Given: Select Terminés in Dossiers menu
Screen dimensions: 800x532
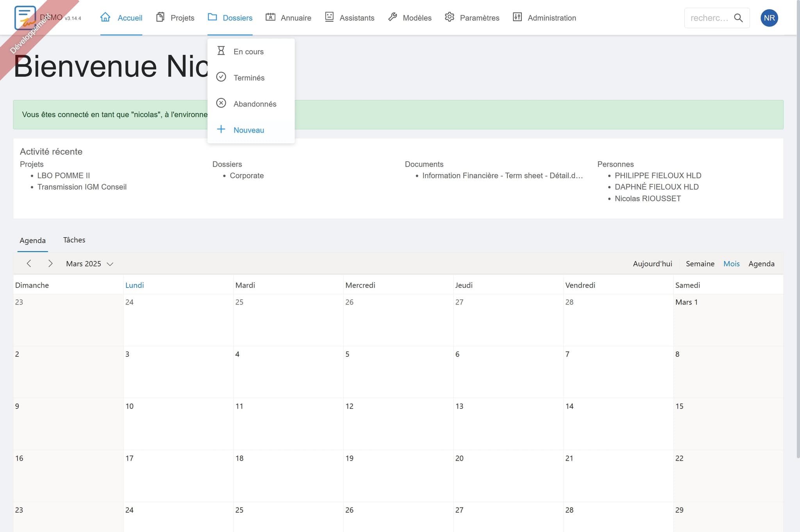Looking at the screenshot, I should tap(251, 78).
